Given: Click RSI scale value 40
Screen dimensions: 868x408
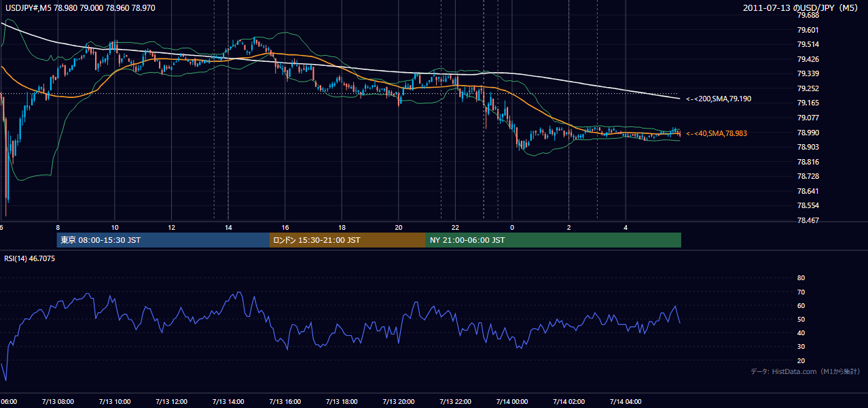Looking at the screenshot, I should [801, 333].
